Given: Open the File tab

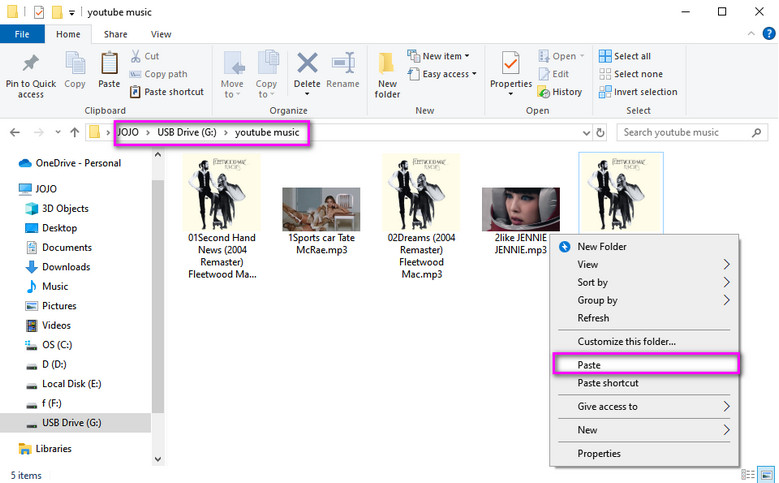Looking at the screenshot, I should point(22,34).
